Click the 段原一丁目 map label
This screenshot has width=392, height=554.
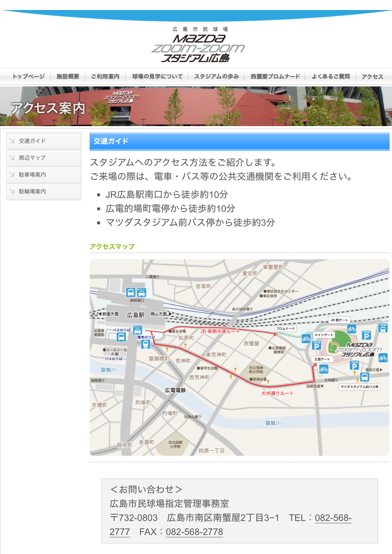click(211, 451)
